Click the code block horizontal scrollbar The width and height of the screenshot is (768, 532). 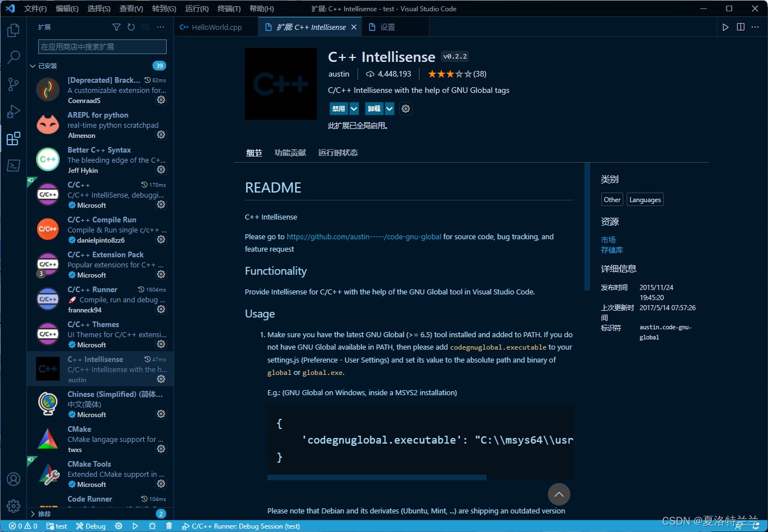pyautogui.click(x=377, y=477)
